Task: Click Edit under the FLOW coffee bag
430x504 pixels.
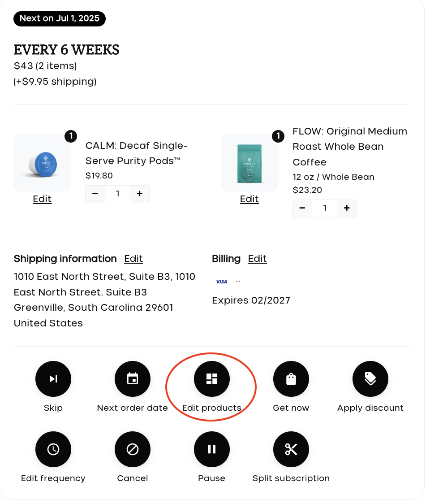Action: point(249,199)
